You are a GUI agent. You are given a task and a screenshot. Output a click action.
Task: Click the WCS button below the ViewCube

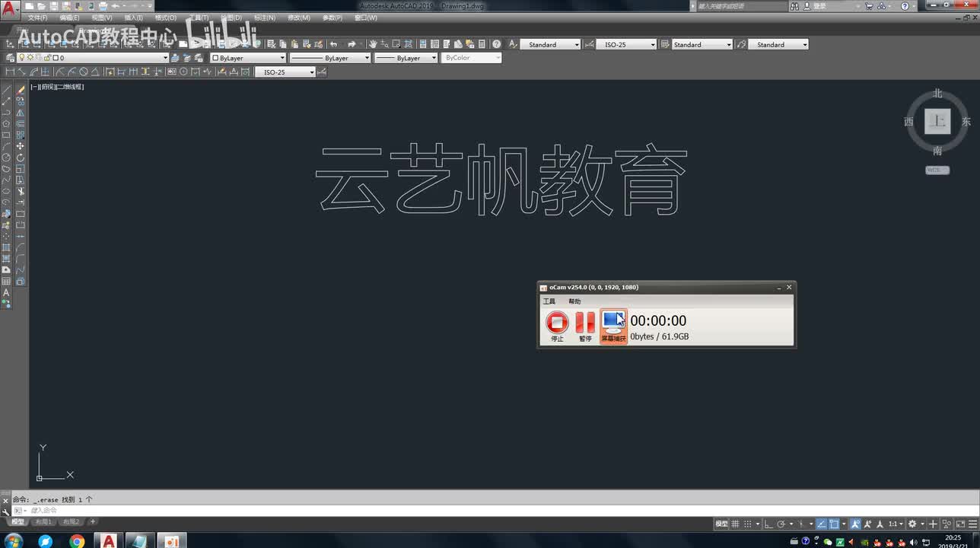pyautogui.click(x=937, y=170)
